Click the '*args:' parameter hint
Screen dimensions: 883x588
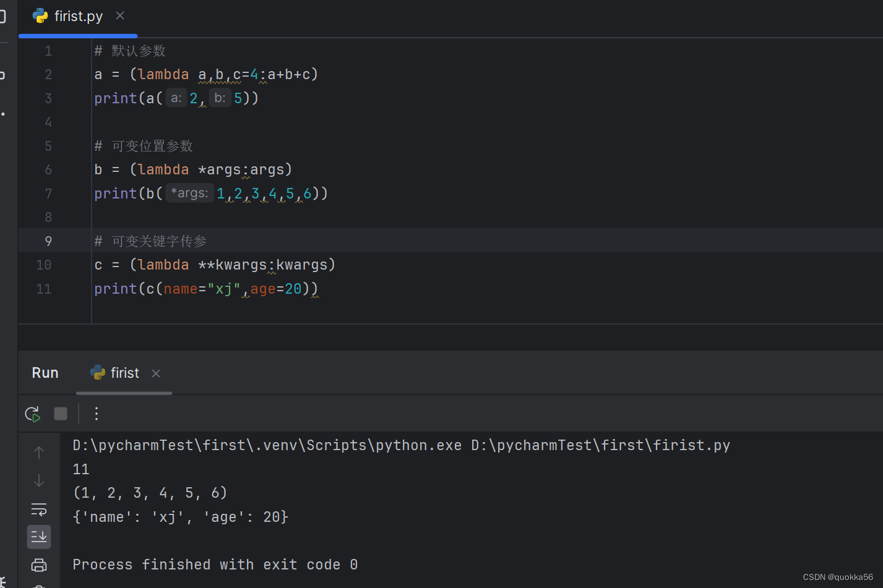pyautogui.click(x=189, y=194)
